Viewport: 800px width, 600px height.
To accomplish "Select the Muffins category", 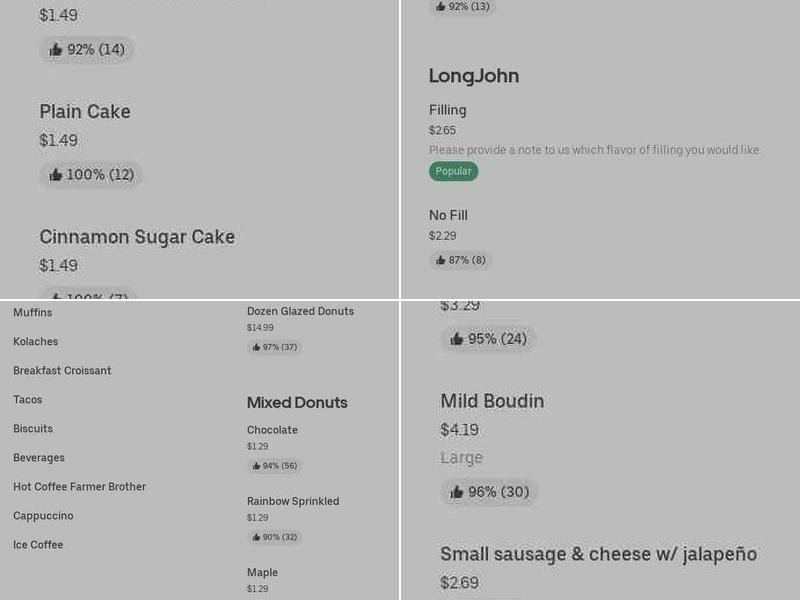I will tap(33, 312).
